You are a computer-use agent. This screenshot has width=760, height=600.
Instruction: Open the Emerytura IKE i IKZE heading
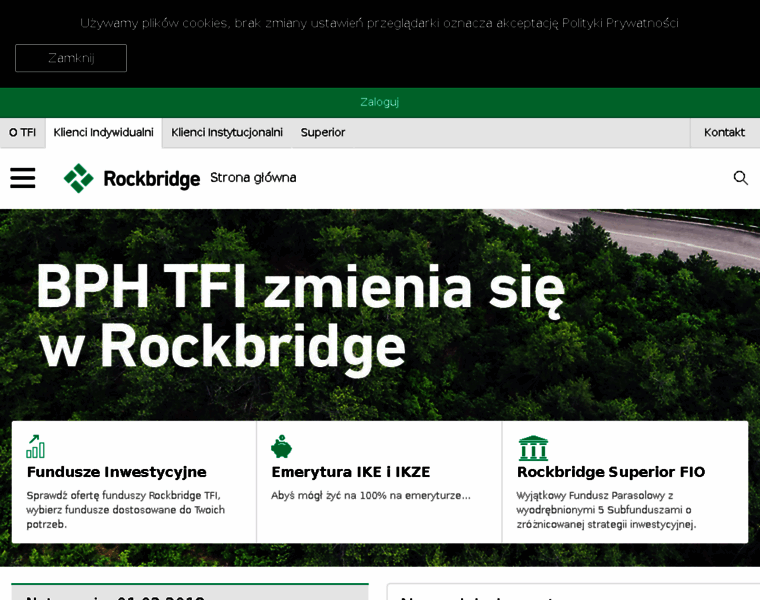351,472
